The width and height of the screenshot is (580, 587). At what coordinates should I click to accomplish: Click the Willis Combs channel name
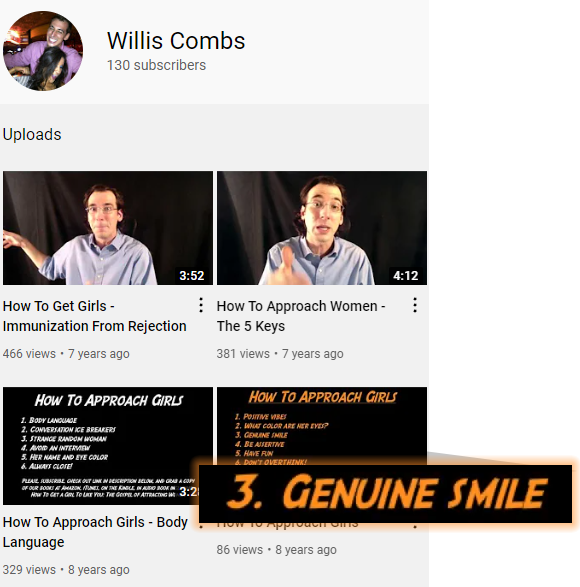pos(176,40)
